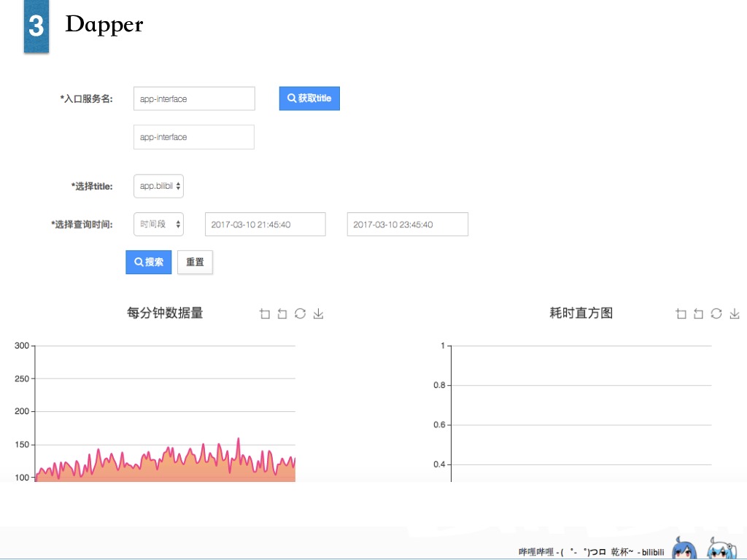The width and height of the screenshot is (747, 560).
Task: Click the 耗时直方图 chart title
Action: click(581, 313)
